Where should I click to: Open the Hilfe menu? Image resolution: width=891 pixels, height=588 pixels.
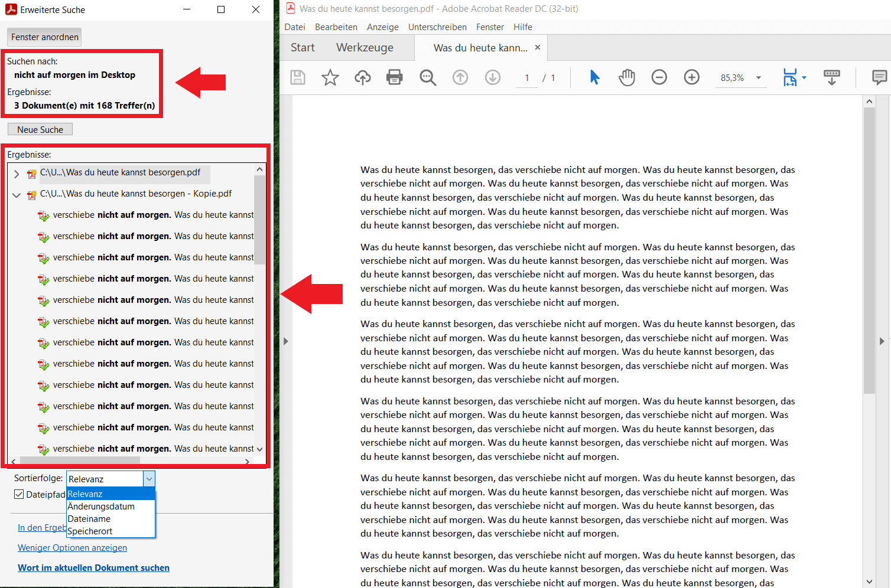pyautogui.click(x=523, y=27)
